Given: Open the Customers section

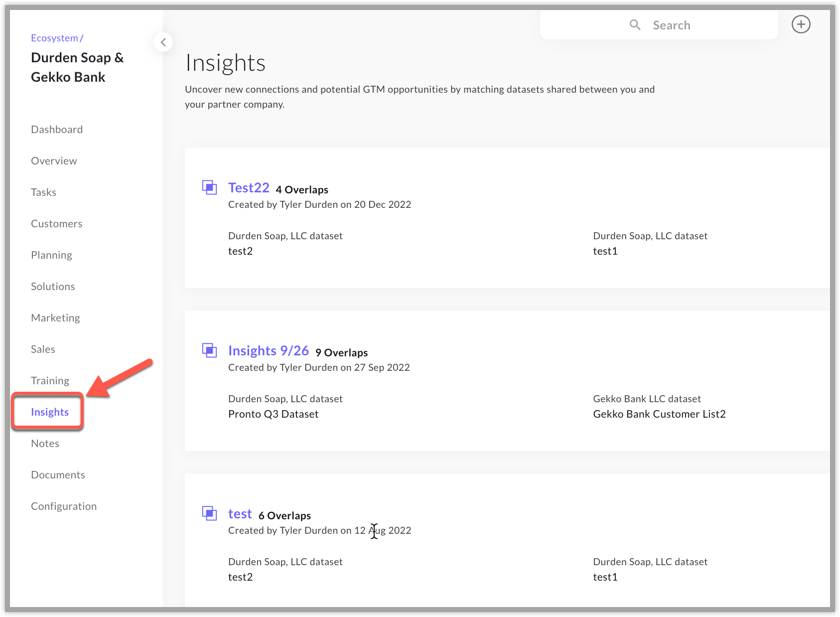Looking at the screenshot, I should [56, 223].
